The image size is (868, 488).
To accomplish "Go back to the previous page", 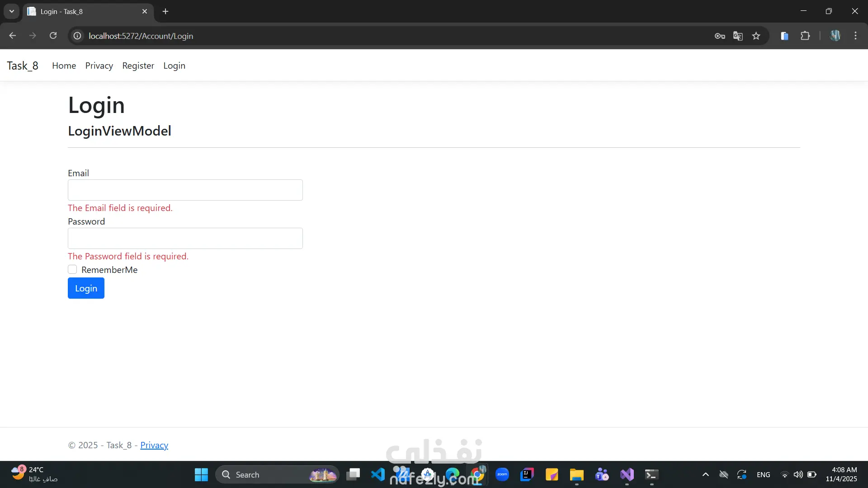I will coord(13,36).
